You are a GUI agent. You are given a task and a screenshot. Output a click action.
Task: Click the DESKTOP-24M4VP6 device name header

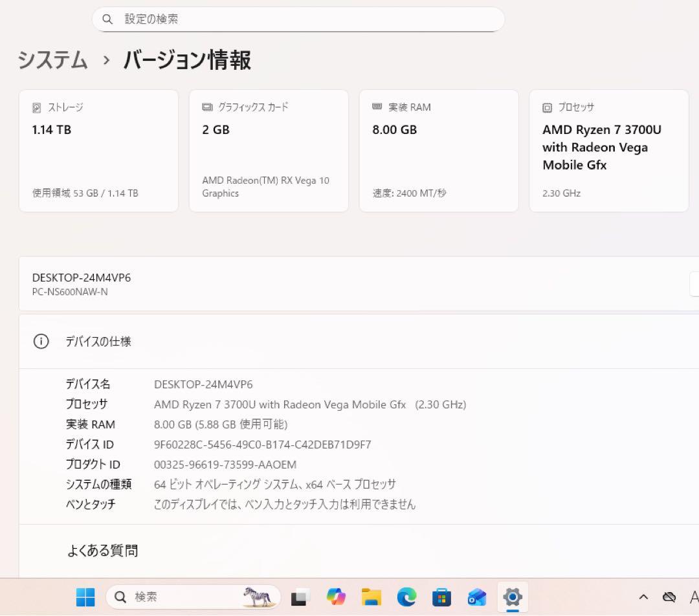(82, 278)
